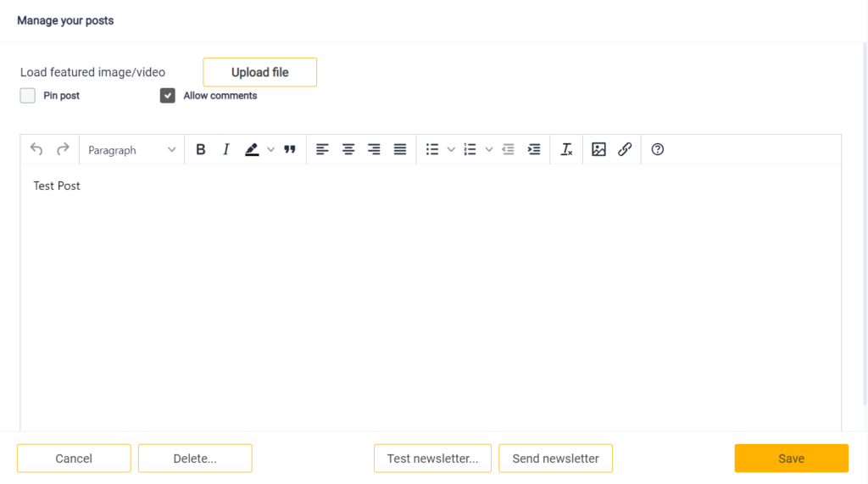The image size is (868, 484).
Task: Insert a blockquote
Action: tap(290, 149)
